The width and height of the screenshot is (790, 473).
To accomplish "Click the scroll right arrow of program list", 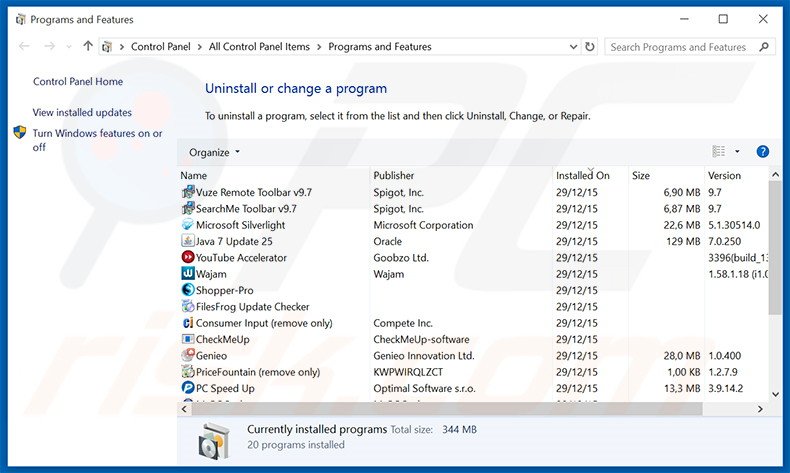I will pyautogui.click(x=760, y=409).
